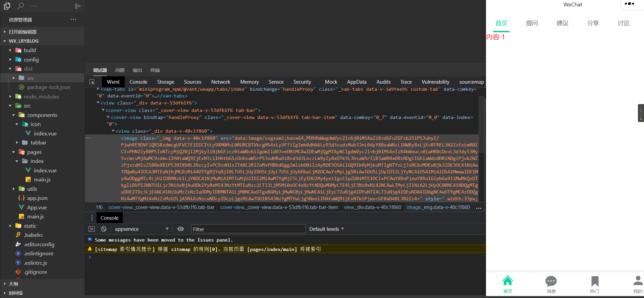The height and width of the screenshot is (298, 644).
Task: Expand the static folder
Action: [30, 226]
